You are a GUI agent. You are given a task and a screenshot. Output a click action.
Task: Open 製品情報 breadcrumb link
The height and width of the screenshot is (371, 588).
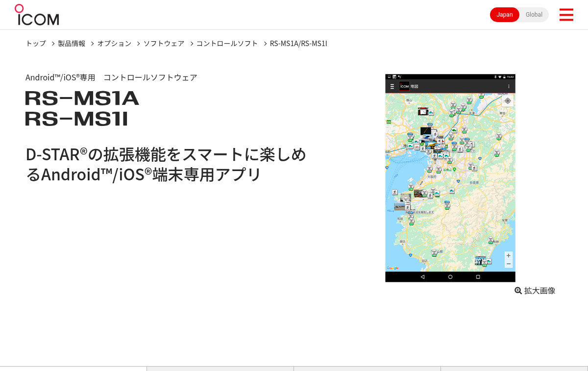click(72, 43)
